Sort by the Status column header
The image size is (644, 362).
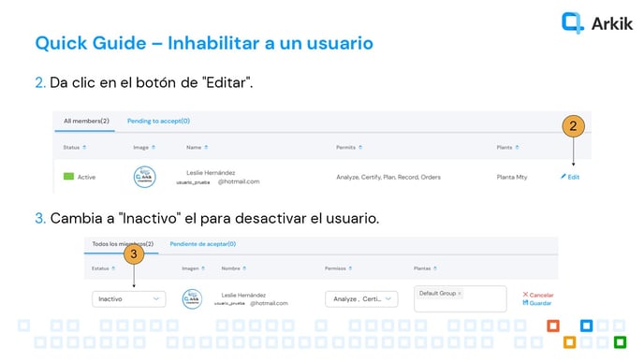point(74,148)
